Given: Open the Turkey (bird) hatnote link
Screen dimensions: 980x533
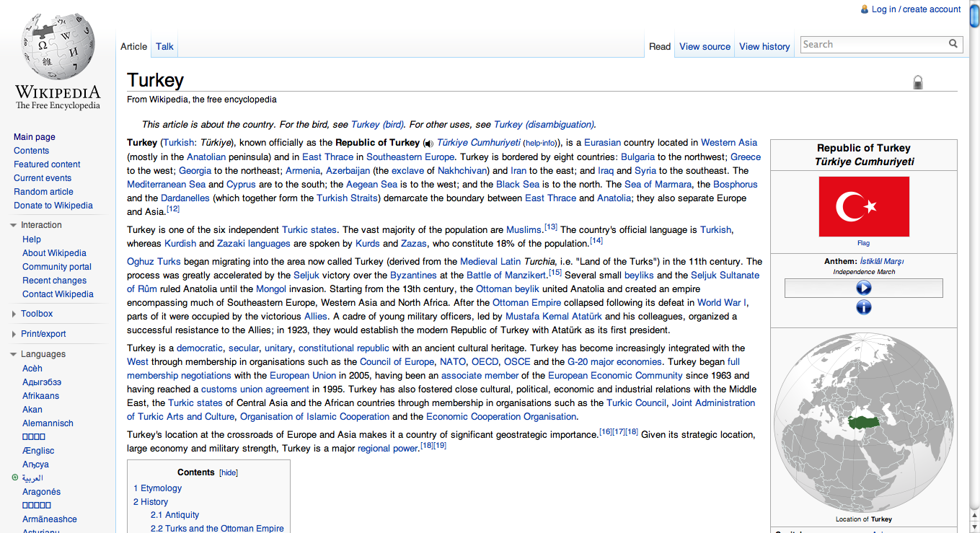Looking at the screenshot, I should point(378,124).
